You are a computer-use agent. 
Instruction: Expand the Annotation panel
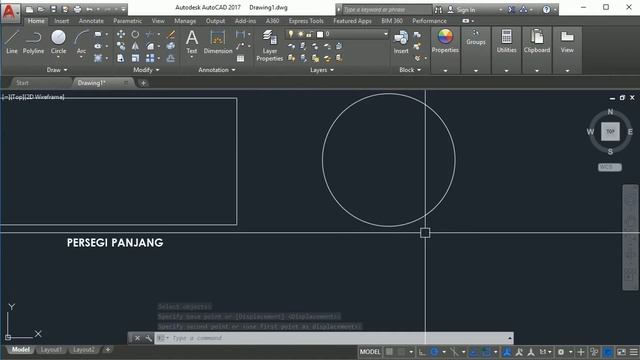(x=217, y=70)
